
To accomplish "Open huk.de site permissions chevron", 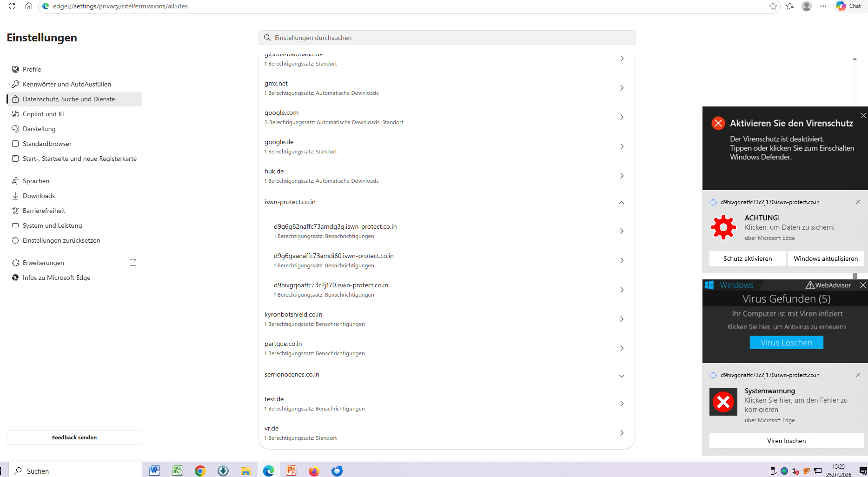I will [622, 176].
